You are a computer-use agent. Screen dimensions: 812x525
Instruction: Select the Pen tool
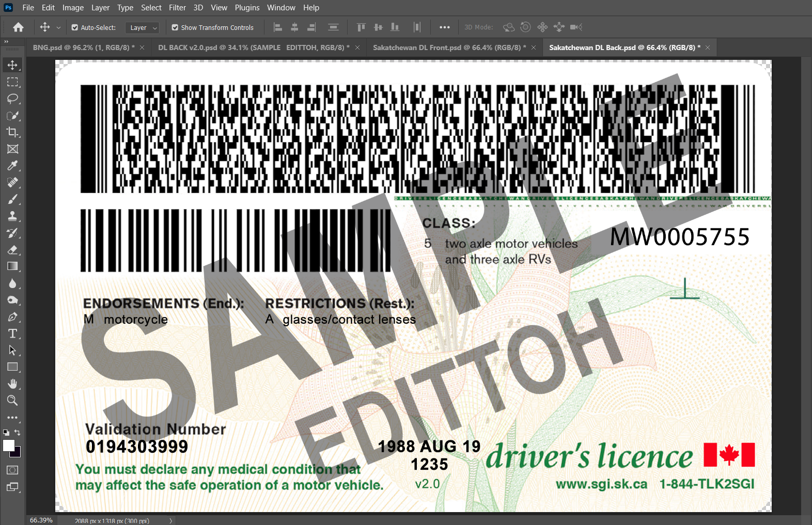[12, 317]
